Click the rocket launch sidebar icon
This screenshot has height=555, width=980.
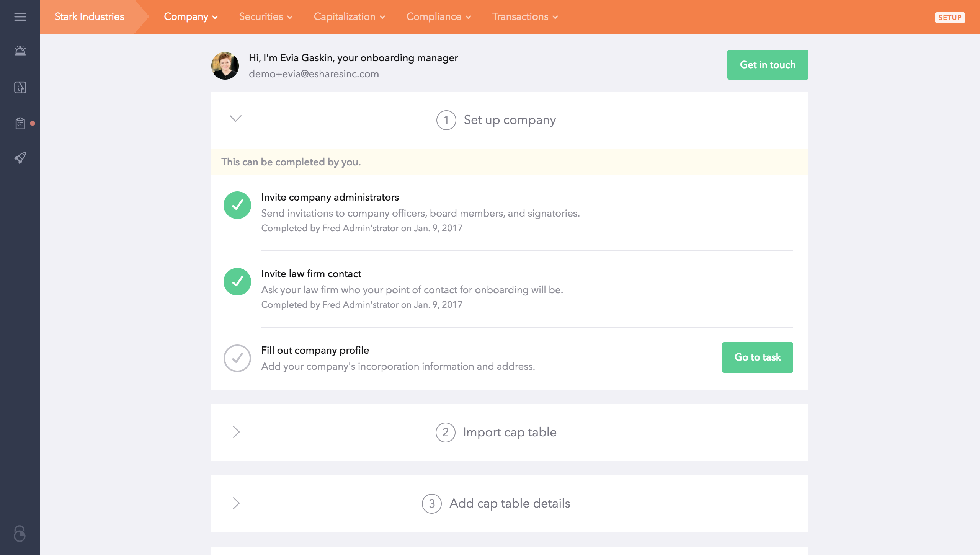click(x=20, y=158)
